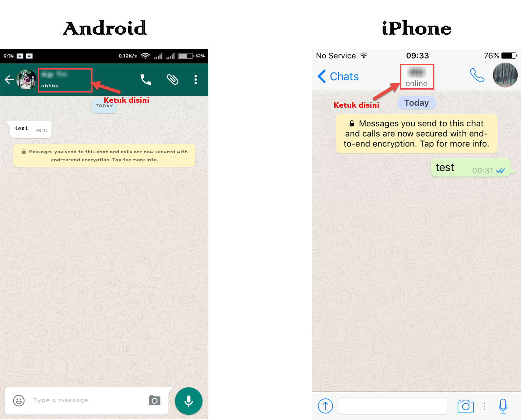Open the paperclip attachment menu on Android
Viewport: 521px width, 420px height.
click(x=172, y=79)
